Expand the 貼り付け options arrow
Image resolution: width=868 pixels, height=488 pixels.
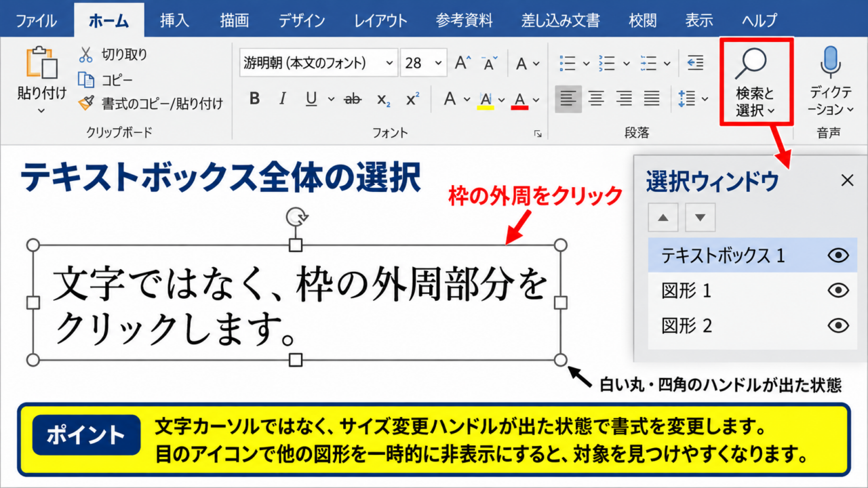[x=41, y=110]
